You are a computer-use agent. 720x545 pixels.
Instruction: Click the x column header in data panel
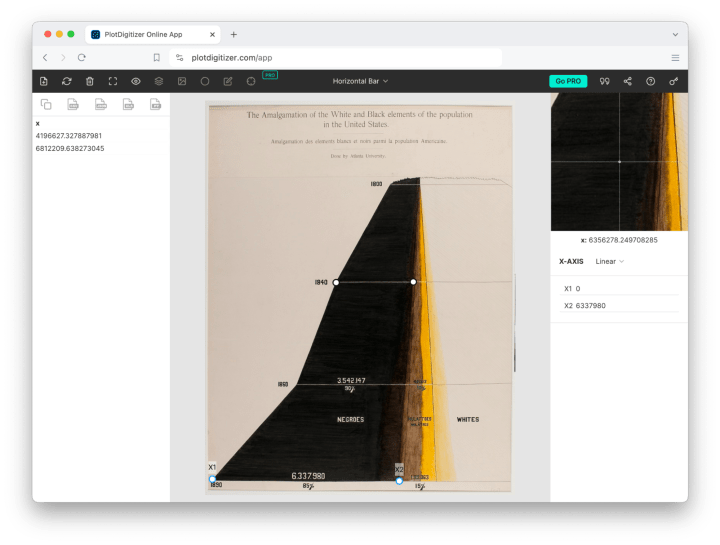pos(38,124)
